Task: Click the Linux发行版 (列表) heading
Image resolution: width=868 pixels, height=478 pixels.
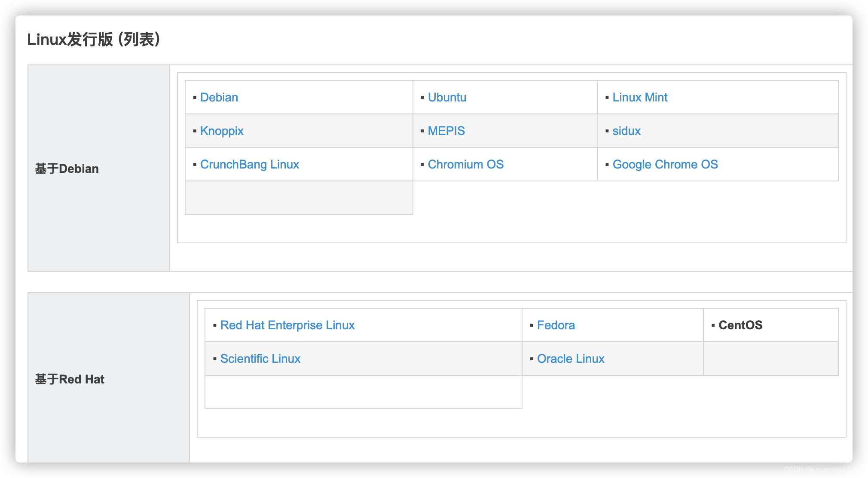Action: tap(94, 40)
